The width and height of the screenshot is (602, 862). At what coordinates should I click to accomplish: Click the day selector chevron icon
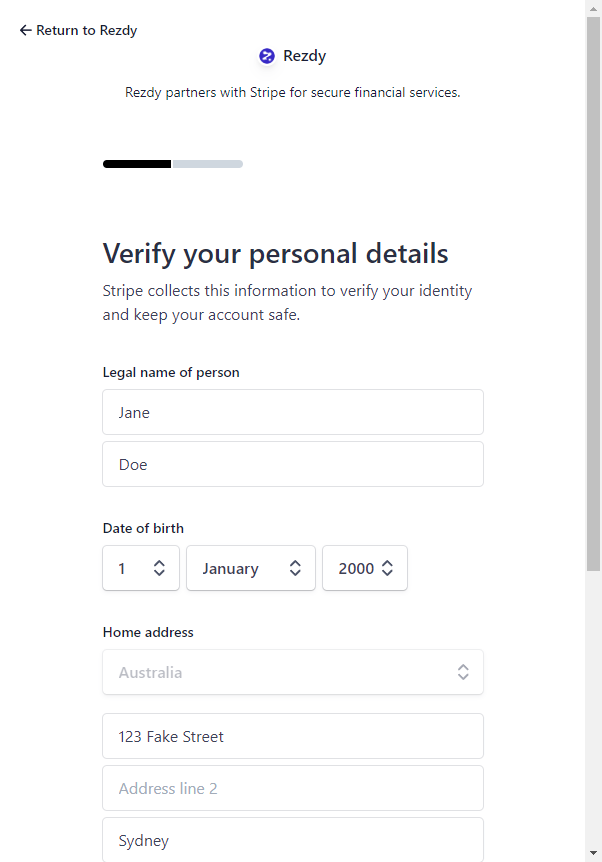pos(159,568)
